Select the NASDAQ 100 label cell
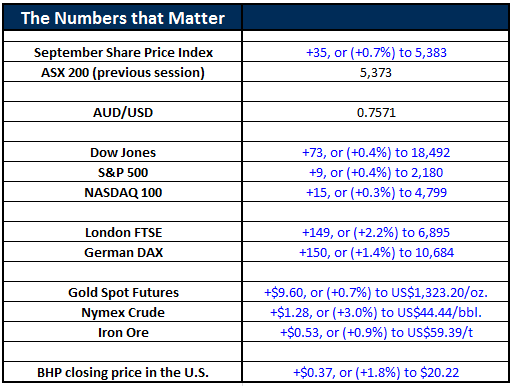Image resolution: width=512 pixels, height=386 pixels. pos(123,192)
